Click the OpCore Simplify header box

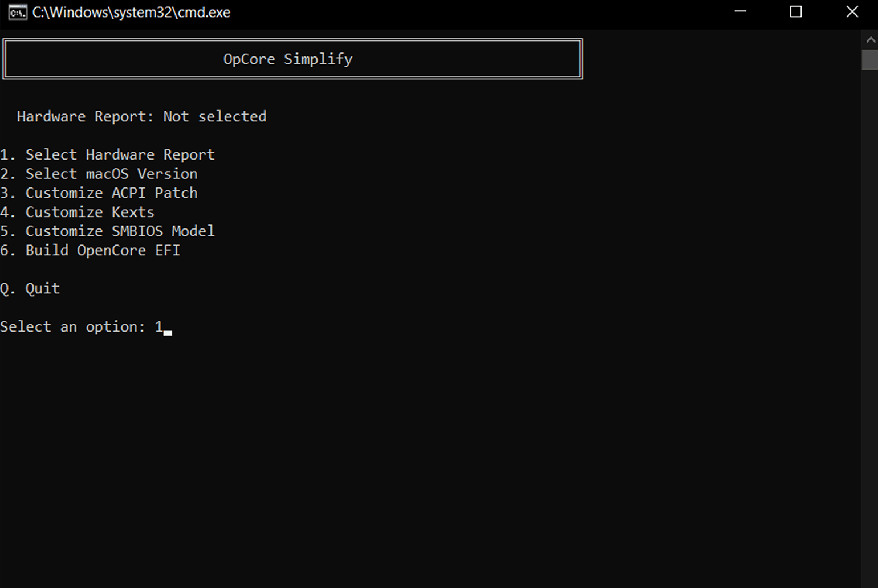tap(292, 59)
